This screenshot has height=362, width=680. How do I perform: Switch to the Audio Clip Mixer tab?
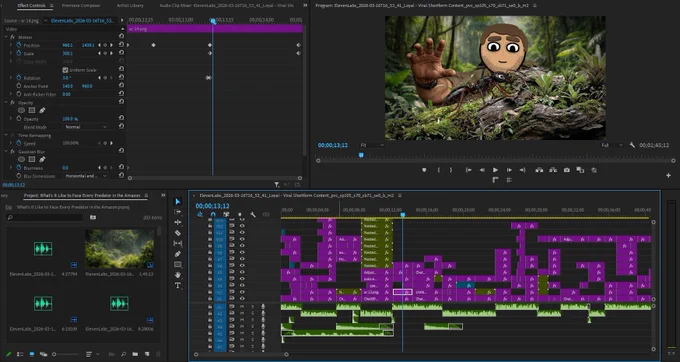[x=226, y=6]
